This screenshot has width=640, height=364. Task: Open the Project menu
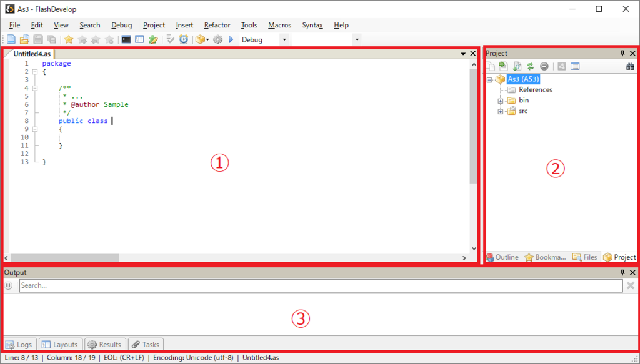tap(154, 25)
